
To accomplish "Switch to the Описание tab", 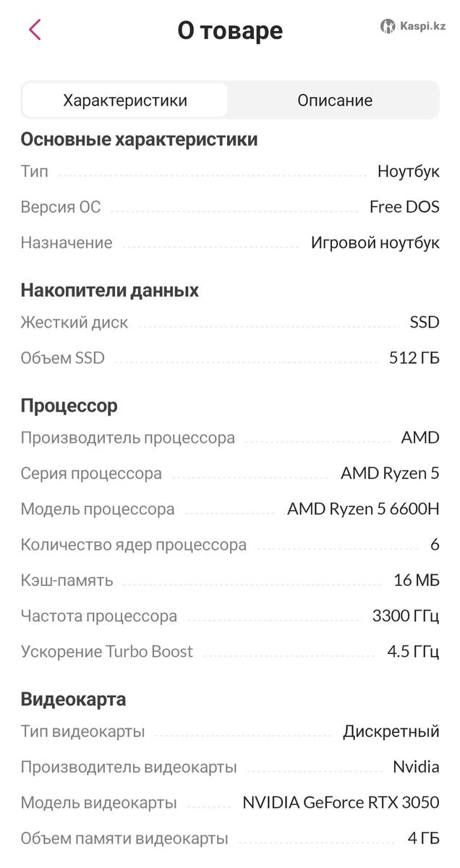I will coord(334,101).
